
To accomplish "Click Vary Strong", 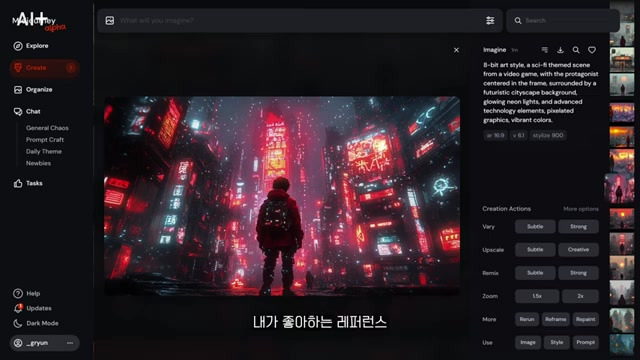I will [578, 227].
